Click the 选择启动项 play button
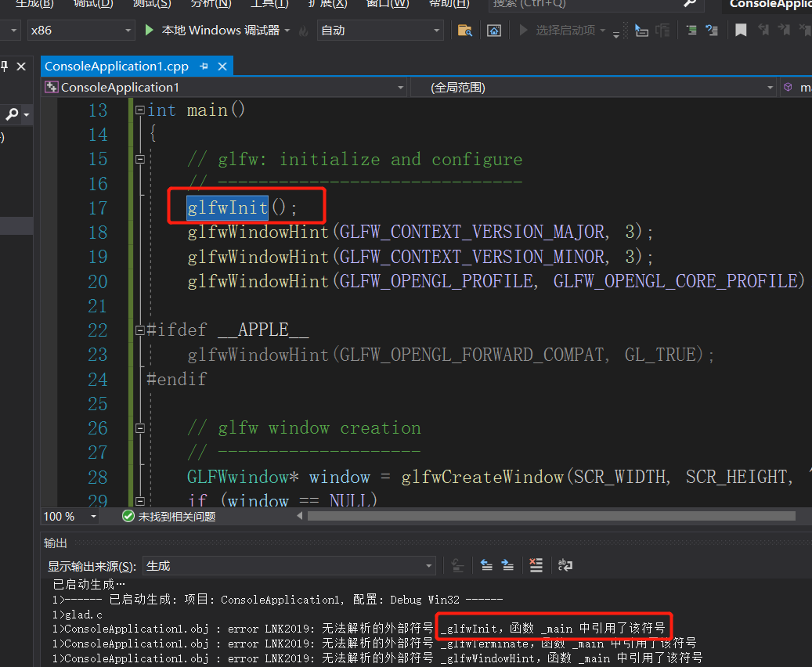Screen dimensions: 812x667 coord(523,30)
